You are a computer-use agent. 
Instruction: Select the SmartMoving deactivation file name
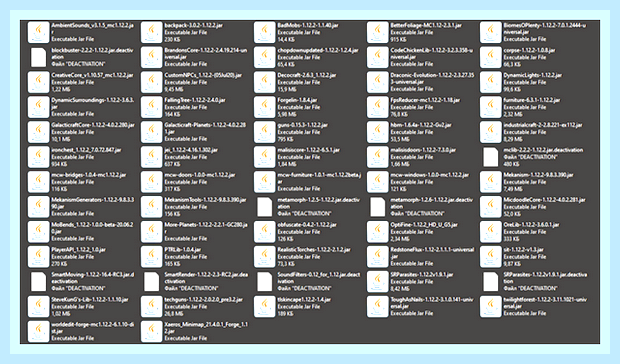(x=93, y=278)
